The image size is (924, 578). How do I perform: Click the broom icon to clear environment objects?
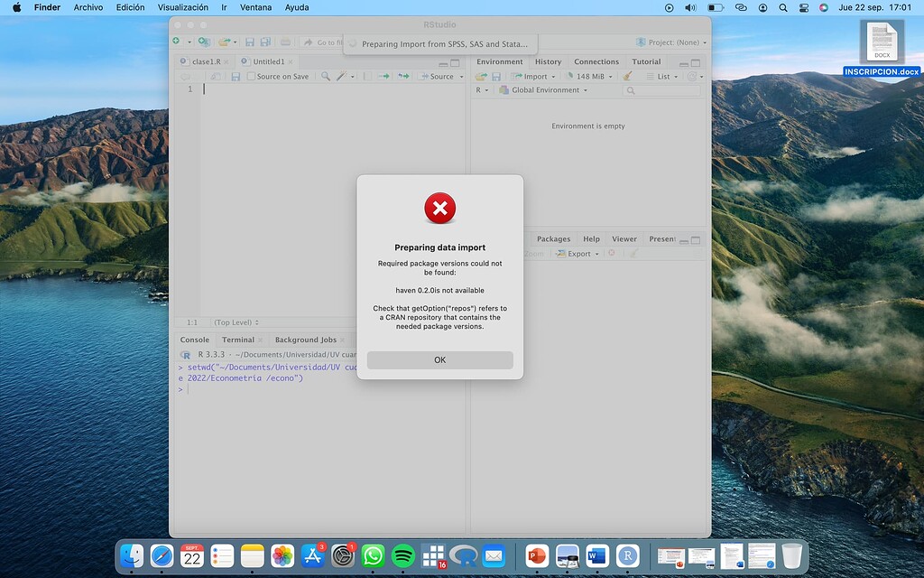(627, 77)
